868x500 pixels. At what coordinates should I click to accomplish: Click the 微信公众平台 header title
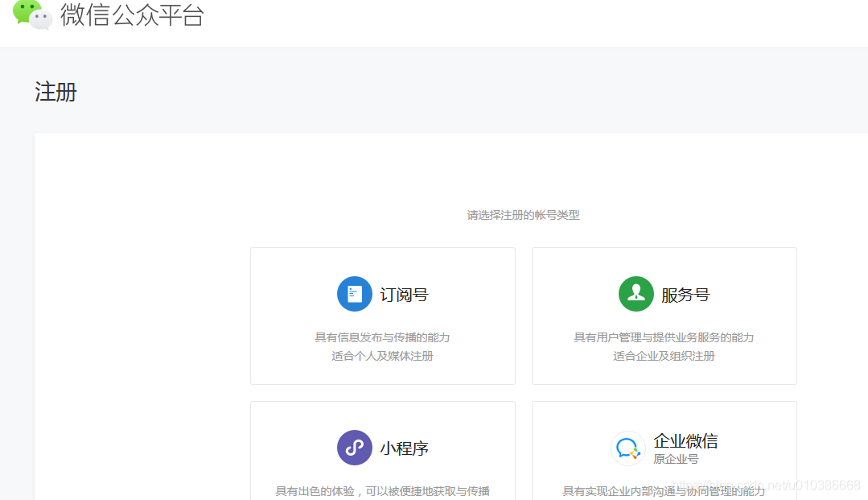pos(132,15)
